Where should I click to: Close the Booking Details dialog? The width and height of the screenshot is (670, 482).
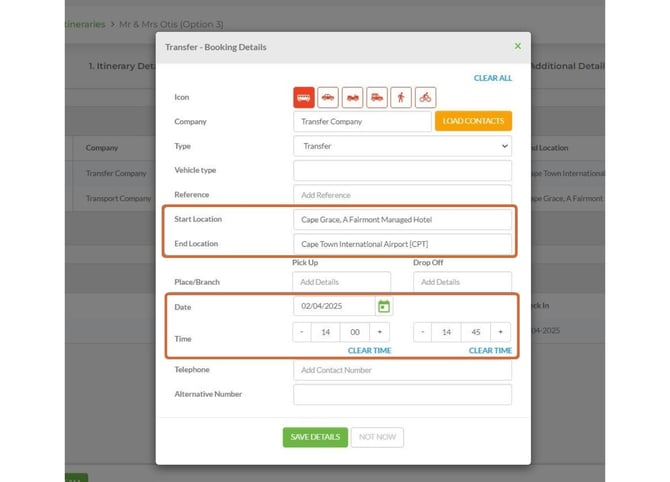tap(517, 46)
